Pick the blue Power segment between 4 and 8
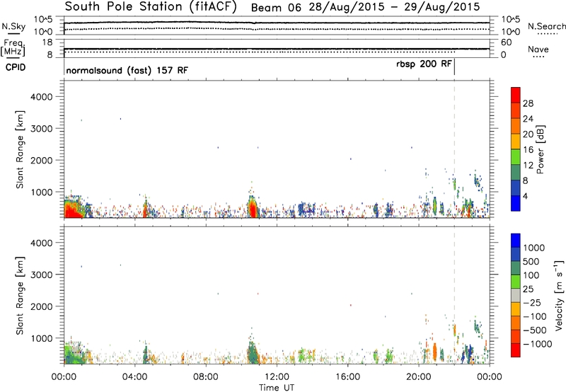This screenshot has width=566, height=392. coord(516,188)
